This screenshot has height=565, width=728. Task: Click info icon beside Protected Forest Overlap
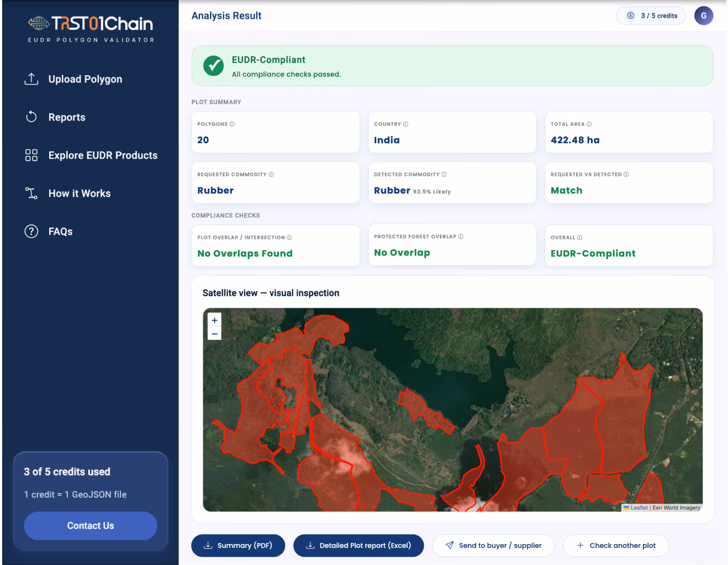point(461,236)
